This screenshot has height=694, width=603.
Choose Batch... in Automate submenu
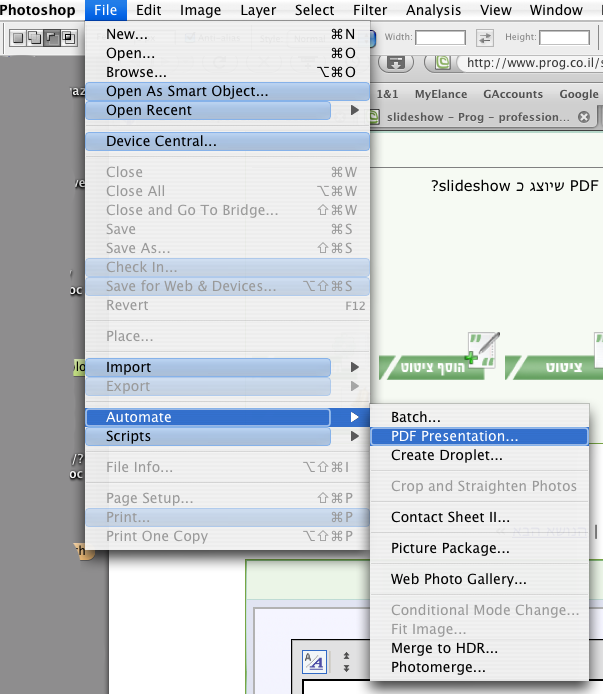(x=479, y=417)
